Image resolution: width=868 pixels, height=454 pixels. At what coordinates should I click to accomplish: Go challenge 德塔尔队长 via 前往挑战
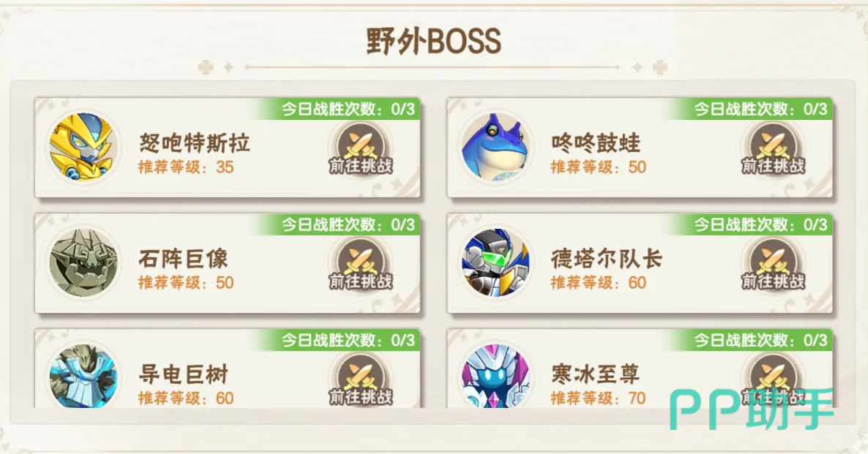773,264
